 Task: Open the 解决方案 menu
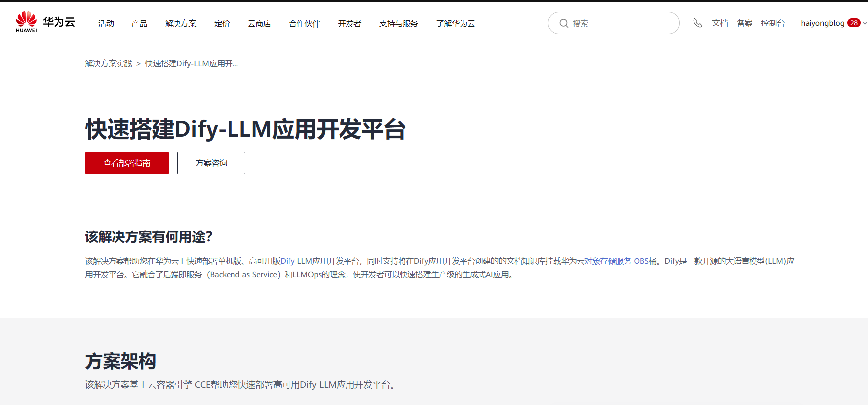click(x=181, y=23)
